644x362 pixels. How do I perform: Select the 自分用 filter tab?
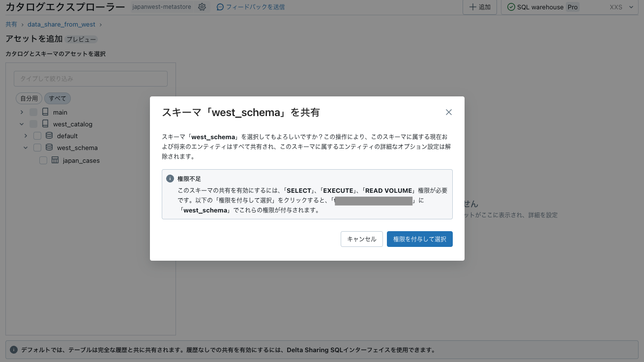click(x=29, y=98)
